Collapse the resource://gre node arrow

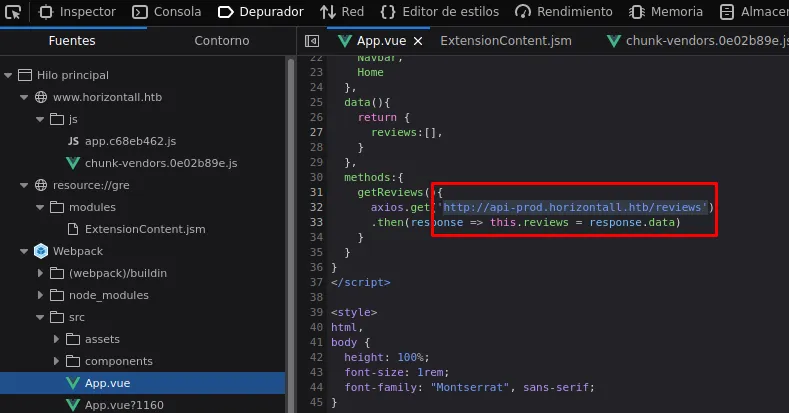click(24, 185)
